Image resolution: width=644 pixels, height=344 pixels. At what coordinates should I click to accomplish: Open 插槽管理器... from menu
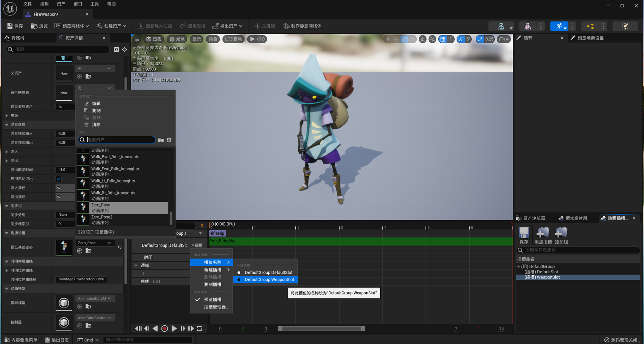point(212,307)
